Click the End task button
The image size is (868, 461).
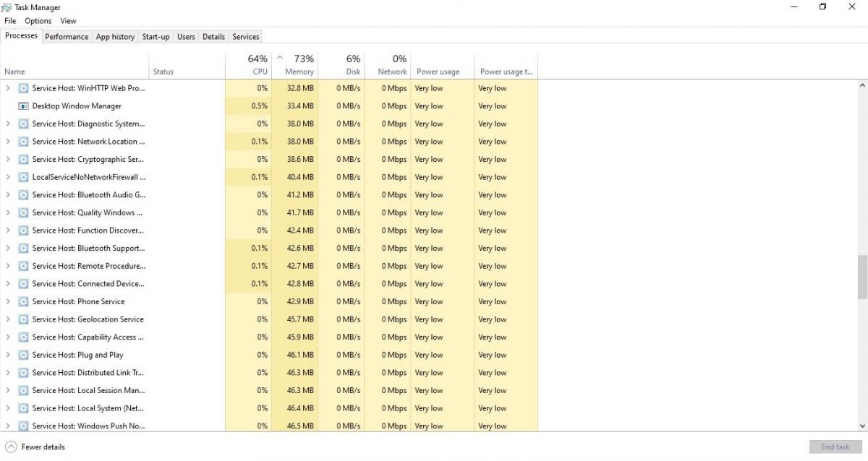(835, 447)
